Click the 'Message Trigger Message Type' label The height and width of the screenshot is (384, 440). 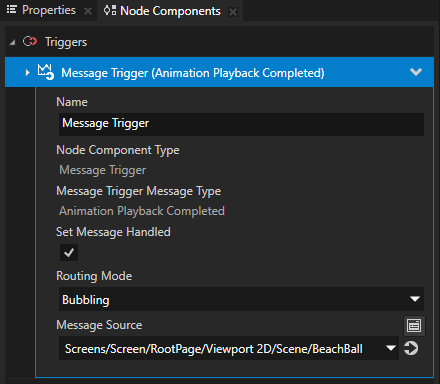click(139, 191)
